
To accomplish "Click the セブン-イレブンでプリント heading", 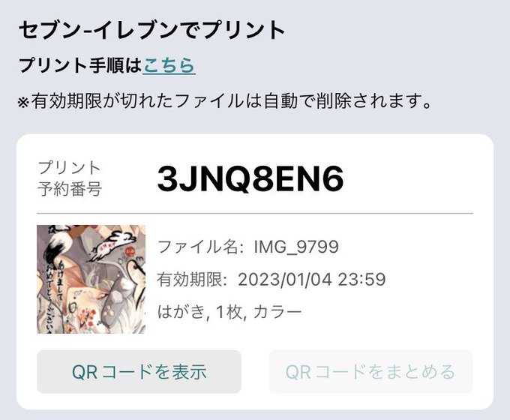I will click(x=152, y=30).
